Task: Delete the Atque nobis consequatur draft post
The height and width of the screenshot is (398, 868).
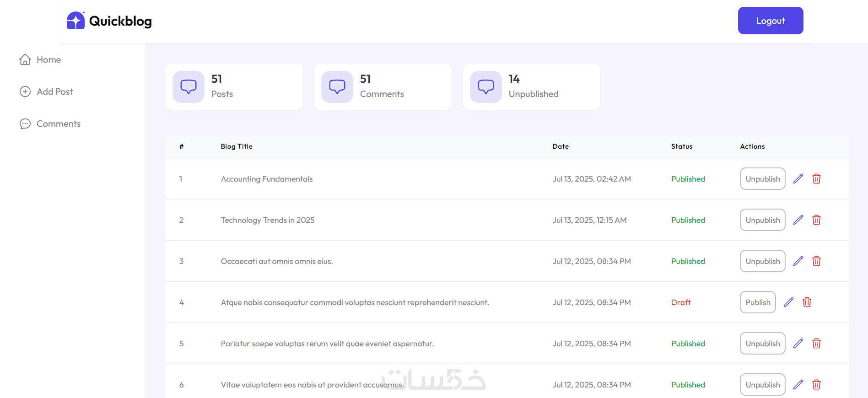Action: pos(807,302)
